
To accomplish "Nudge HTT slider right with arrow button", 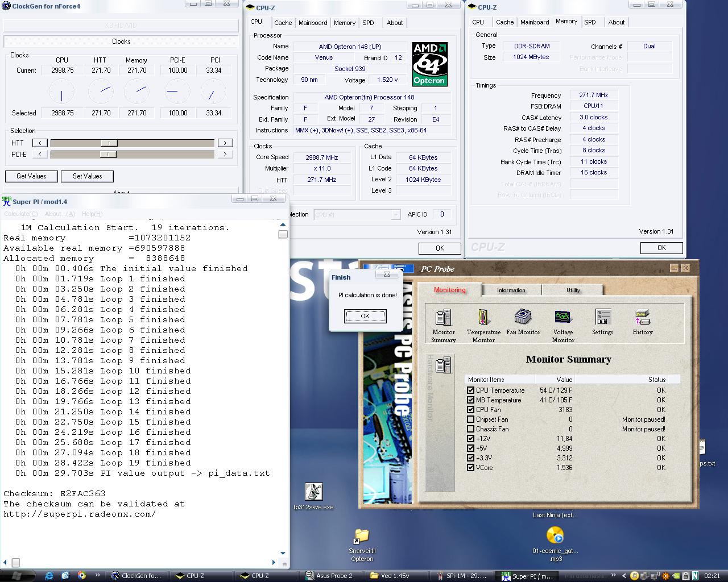I will click(225, 143).
